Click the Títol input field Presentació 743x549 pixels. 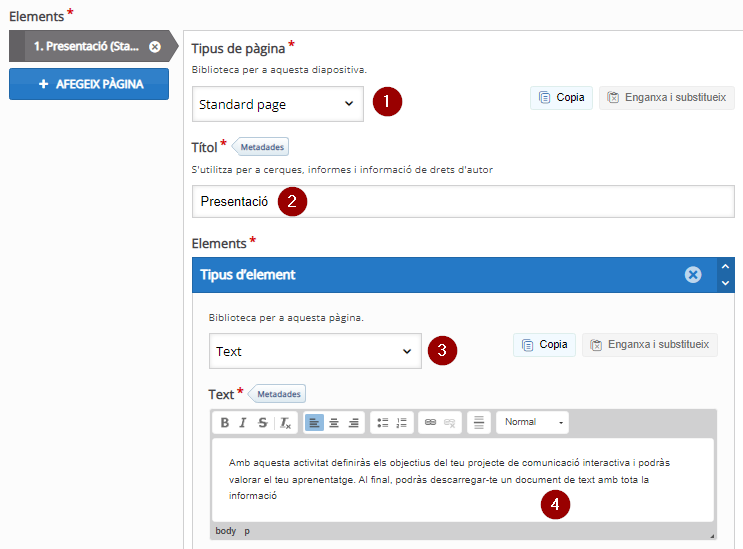463,201
